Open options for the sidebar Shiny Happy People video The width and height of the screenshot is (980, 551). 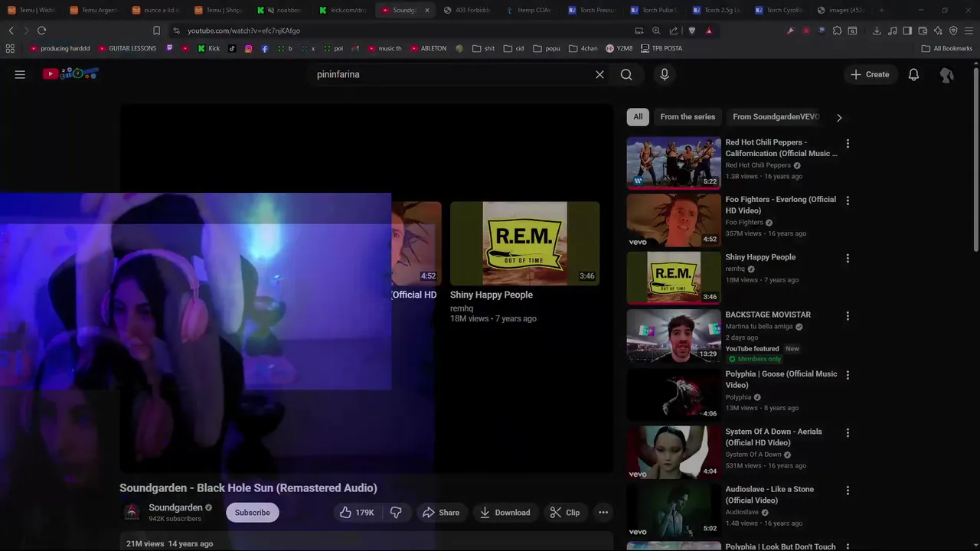pyautogui.click(x=848, y=258)
